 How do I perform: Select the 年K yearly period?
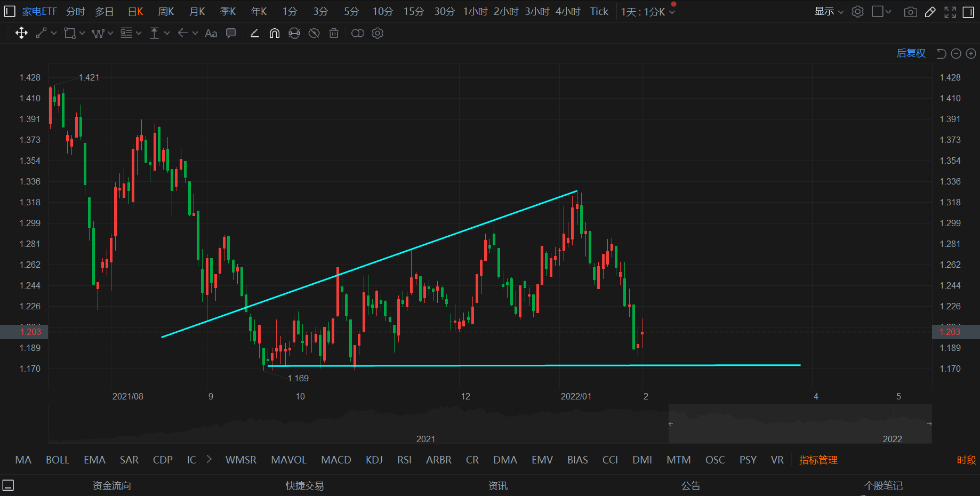259,12
